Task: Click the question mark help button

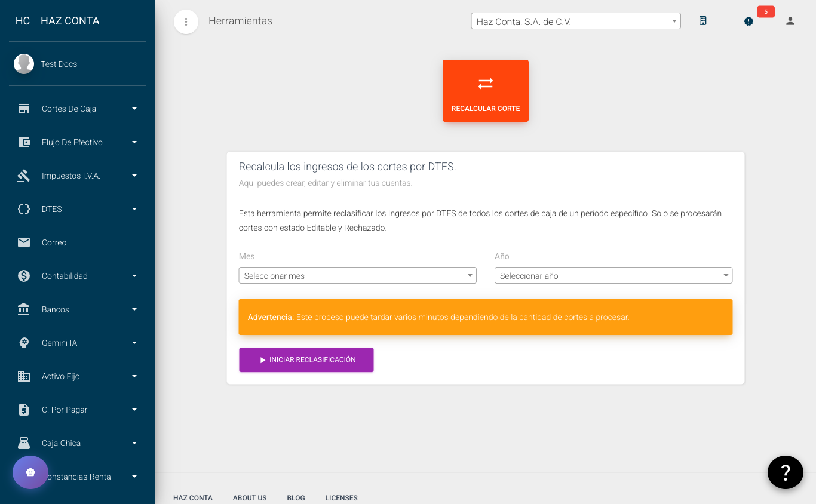Action: click(785, 472)
